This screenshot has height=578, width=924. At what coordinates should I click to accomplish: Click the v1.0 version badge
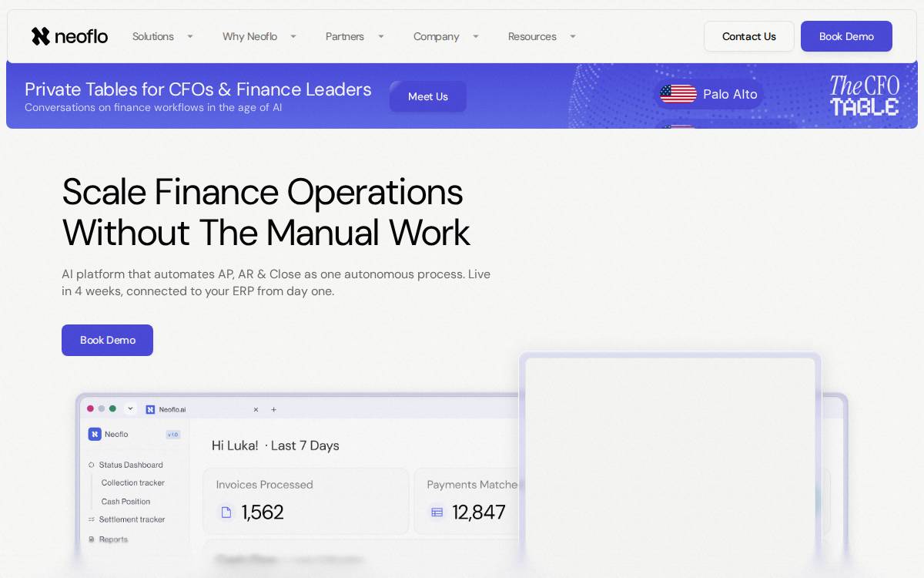point(173,435)
